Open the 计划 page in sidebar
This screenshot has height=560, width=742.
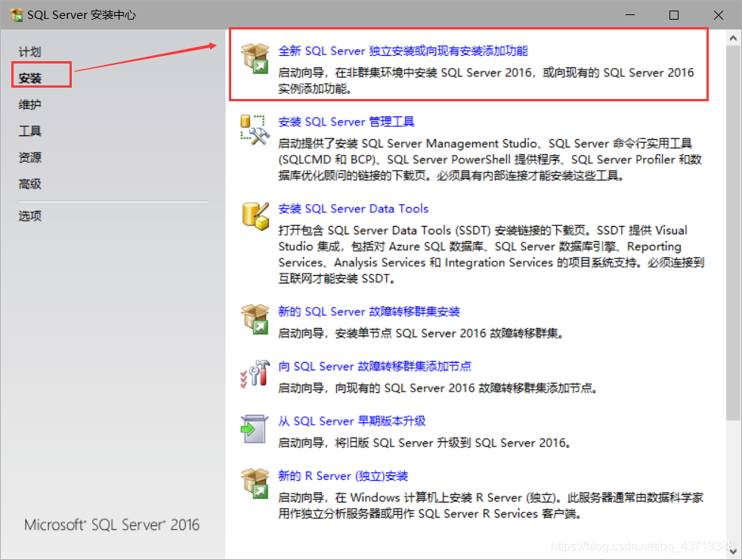[x=29, y=51]
